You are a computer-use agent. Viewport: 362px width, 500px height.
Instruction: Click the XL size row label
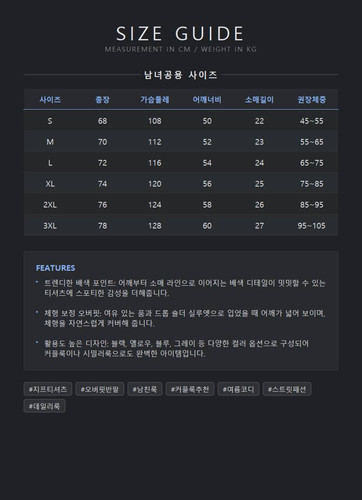tap(50, 184)
